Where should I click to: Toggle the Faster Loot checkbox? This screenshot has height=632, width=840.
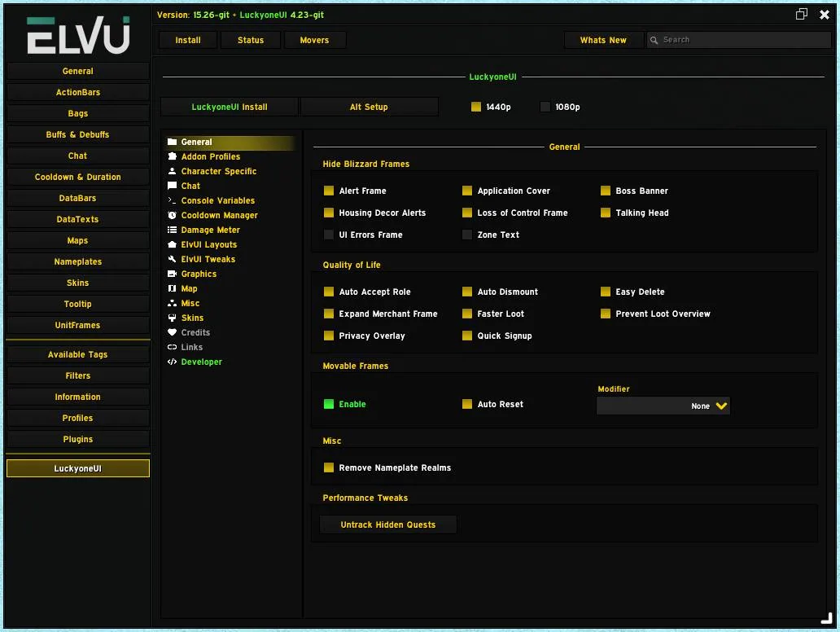[467, 314]
